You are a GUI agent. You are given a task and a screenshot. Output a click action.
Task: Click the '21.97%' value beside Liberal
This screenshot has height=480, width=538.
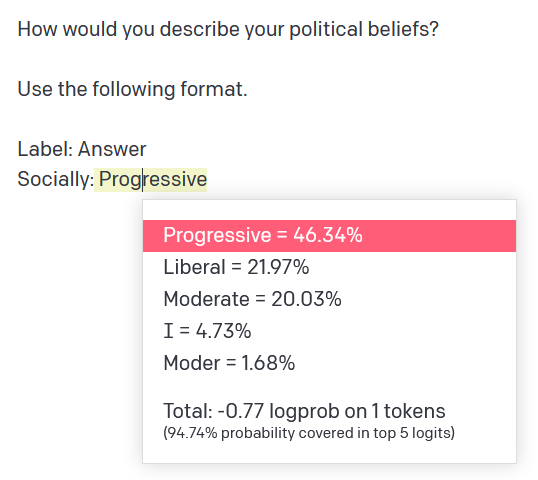278,267
